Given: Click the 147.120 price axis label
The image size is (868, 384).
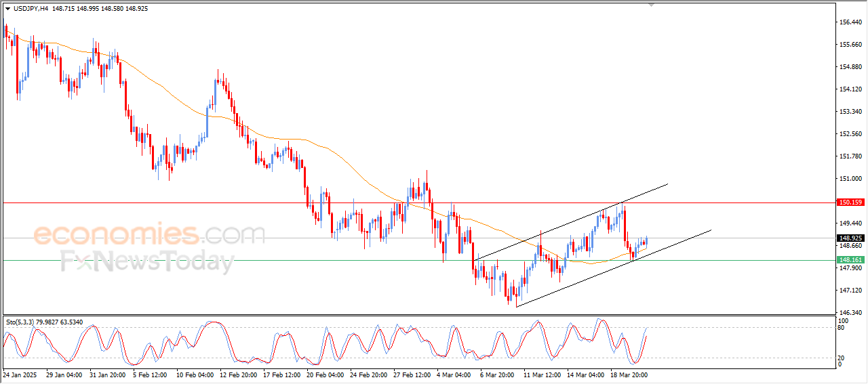Looking at the screenshot, I should tap(850, 291).
